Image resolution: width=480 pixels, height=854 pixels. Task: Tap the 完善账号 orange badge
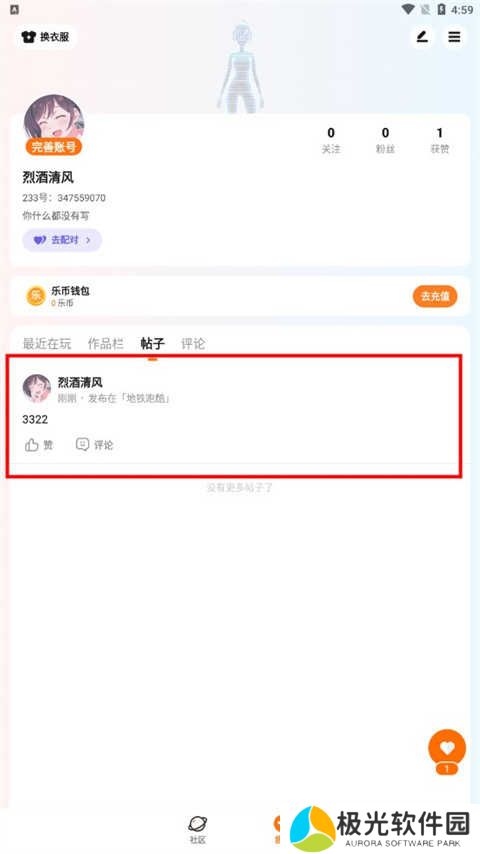click(x=53, y=147)
